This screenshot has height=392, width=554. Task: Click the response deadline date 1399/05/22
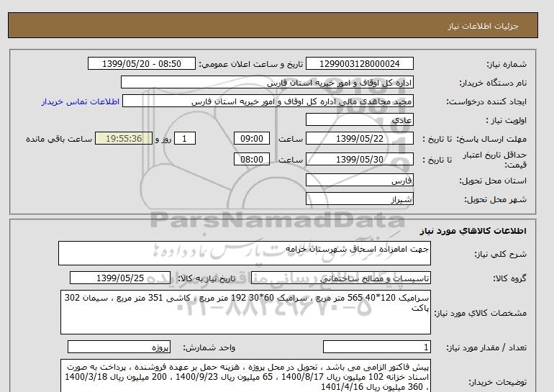pos(359,139)
